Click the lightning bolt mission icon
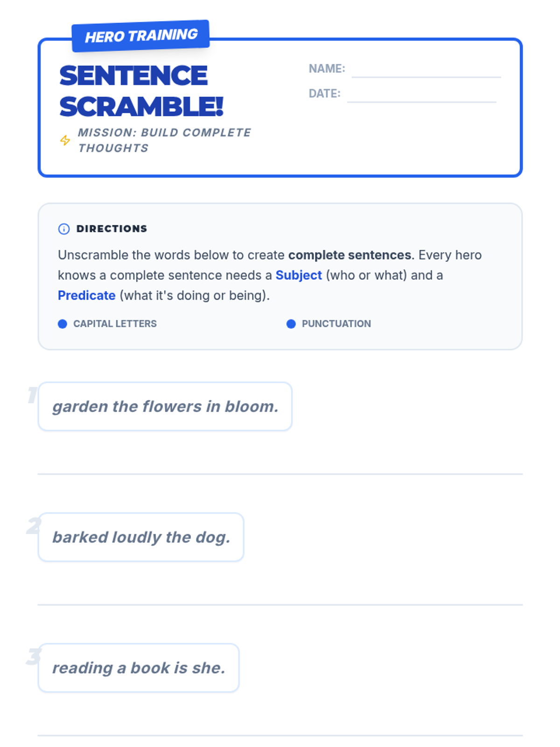 pos(65,140)
